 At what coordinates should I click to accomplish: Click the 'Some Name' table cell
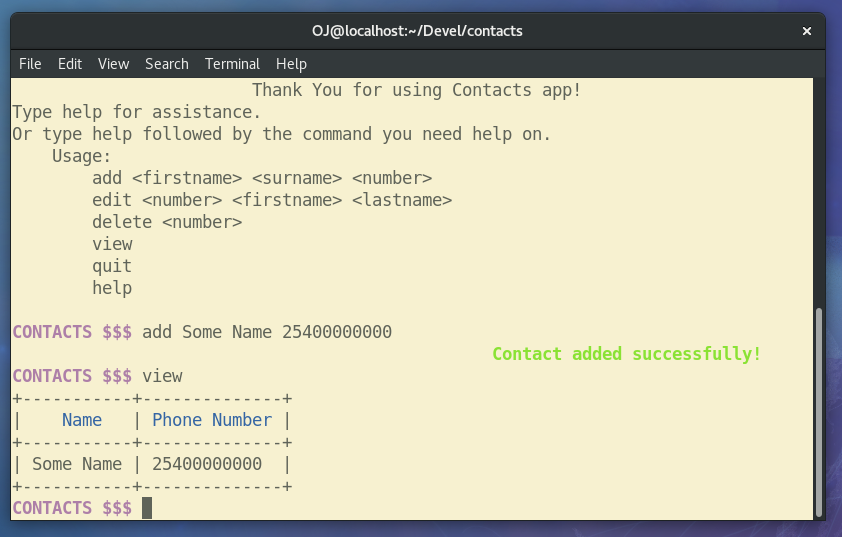77,464
